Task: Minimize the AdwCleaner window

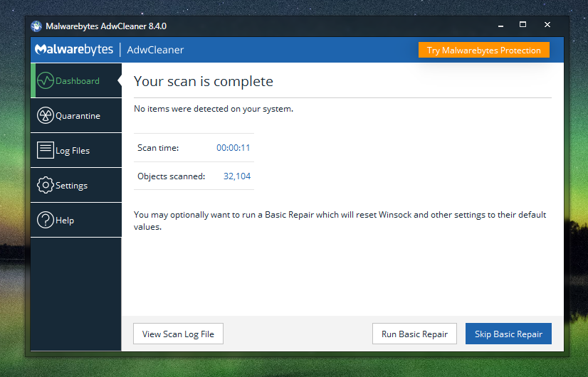Action: point(500,25)
